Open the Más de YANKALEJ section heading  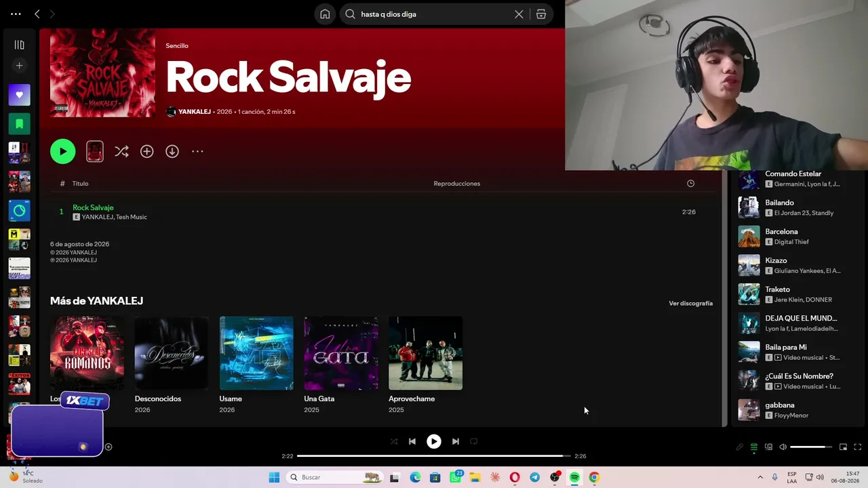[96, 301]
